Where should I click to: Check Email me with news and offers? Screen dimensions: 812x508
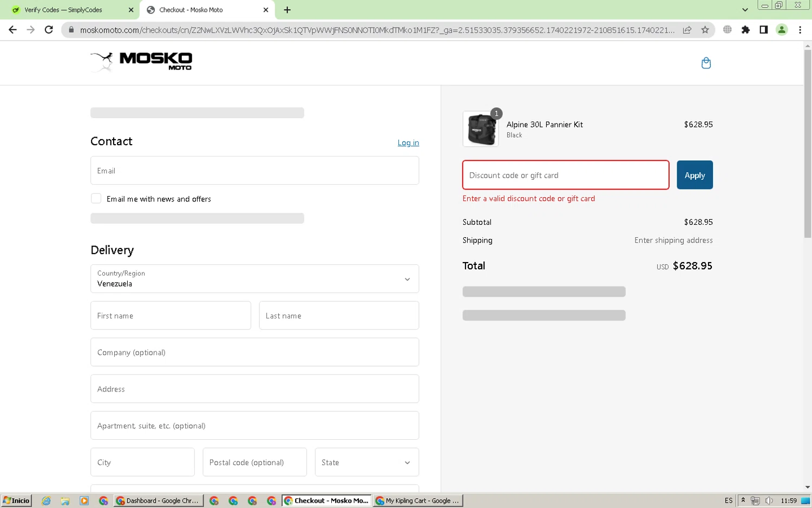(x=96, y=199)
